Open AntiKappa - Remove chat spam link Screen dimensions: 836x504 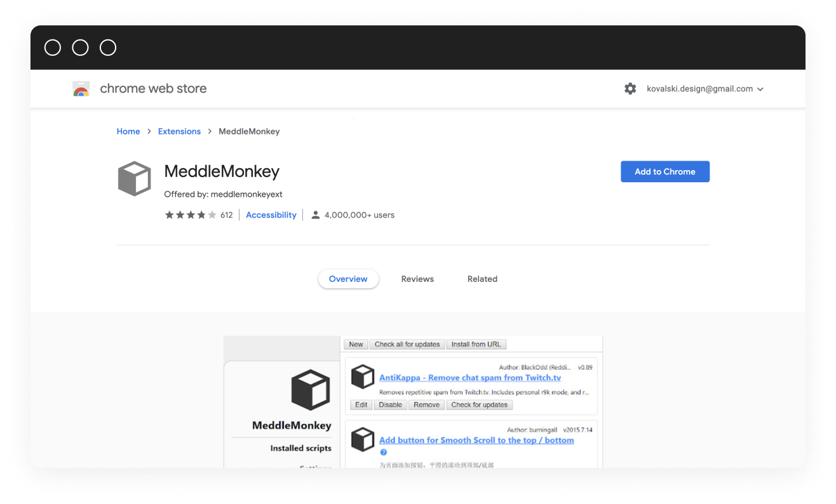470,378
